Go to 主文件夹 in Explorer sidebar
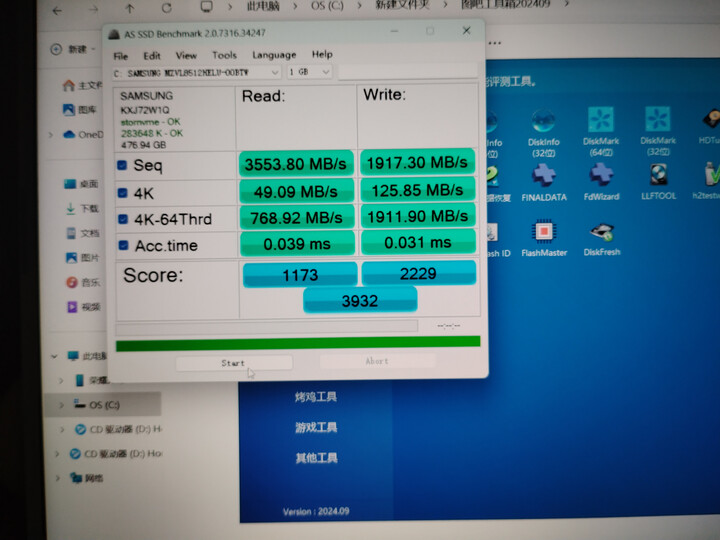Image resolution: width=720 pixels, height=540 pixels. 82,85
